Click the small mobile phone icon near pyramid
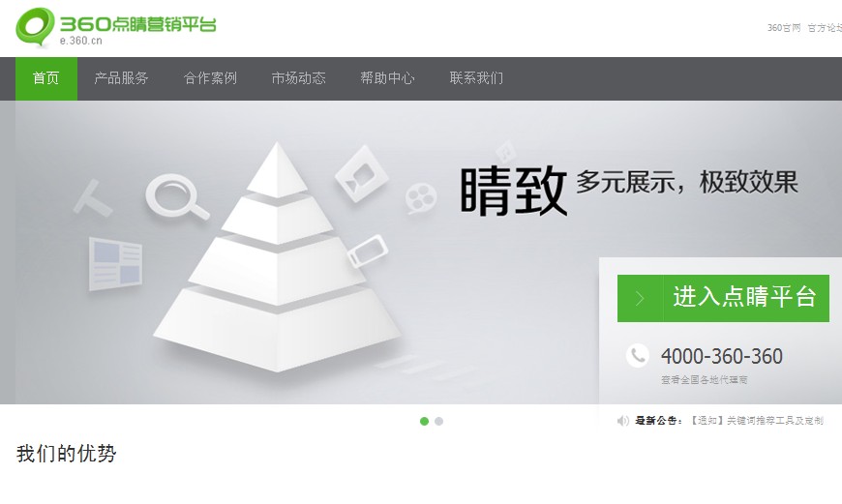 (x=368, y=251)
